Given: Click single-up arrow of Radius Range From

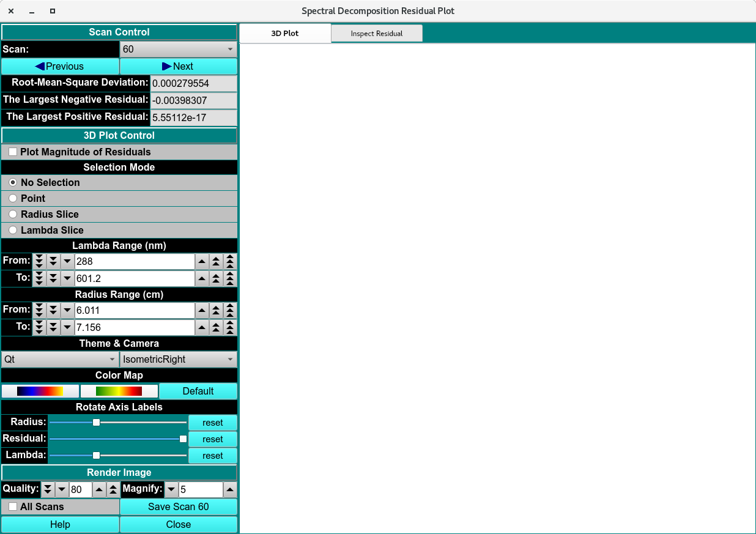Looking at the screenshot, I should [202, 310].
